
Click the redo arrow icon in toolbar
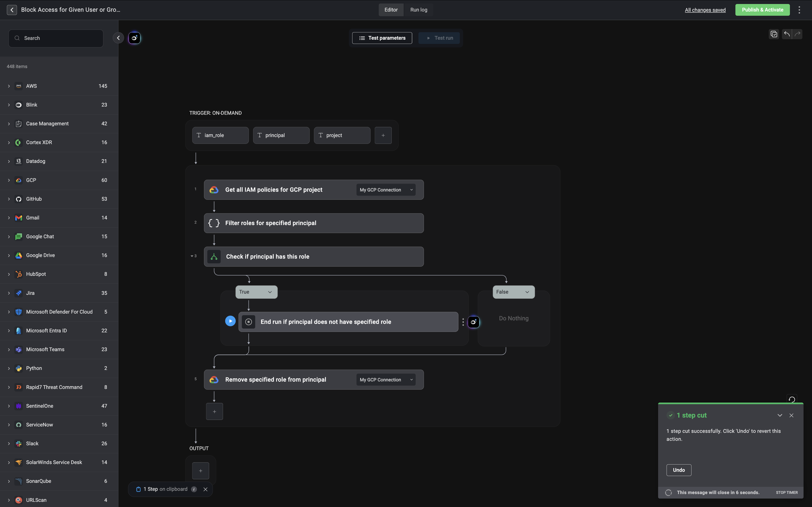point(798,34)
